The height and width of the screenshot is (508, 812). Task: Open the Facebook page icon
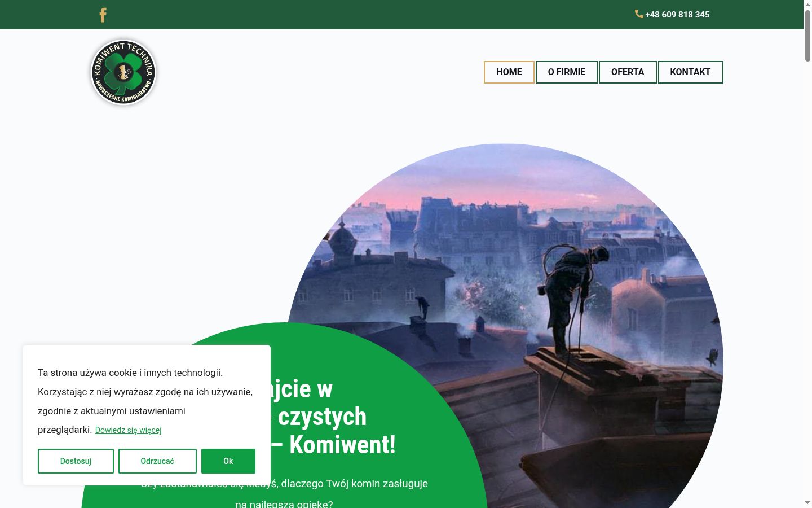[x=103, y=15]
